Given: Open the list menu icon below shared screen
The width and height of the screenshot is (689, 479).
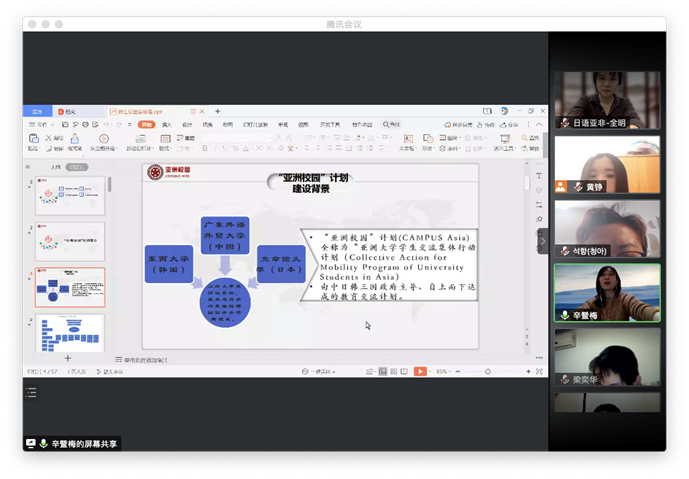Looking at the screenshot, I should (31, 393).
